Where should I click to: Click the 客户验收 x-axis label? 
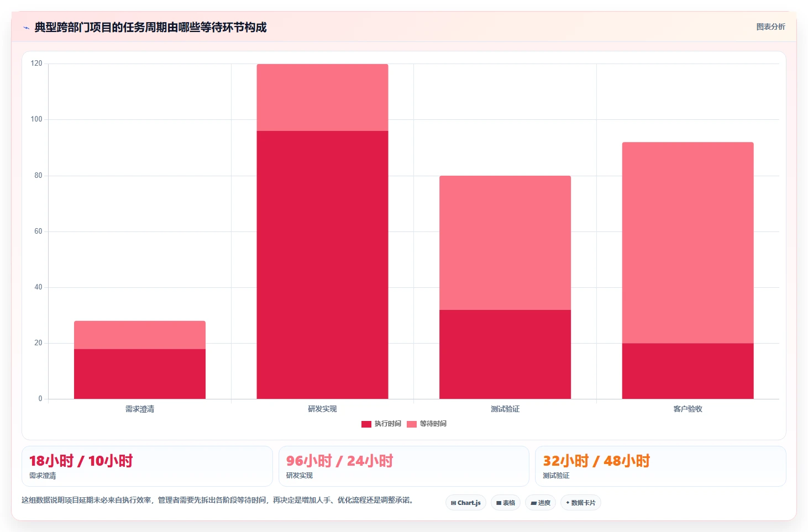[688, 409]
